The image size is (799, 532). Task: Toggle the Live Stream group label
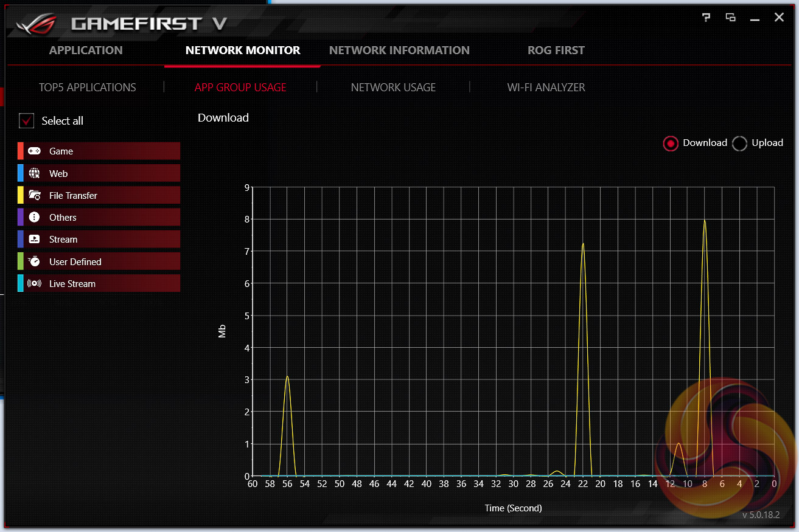tap(72, 283)
